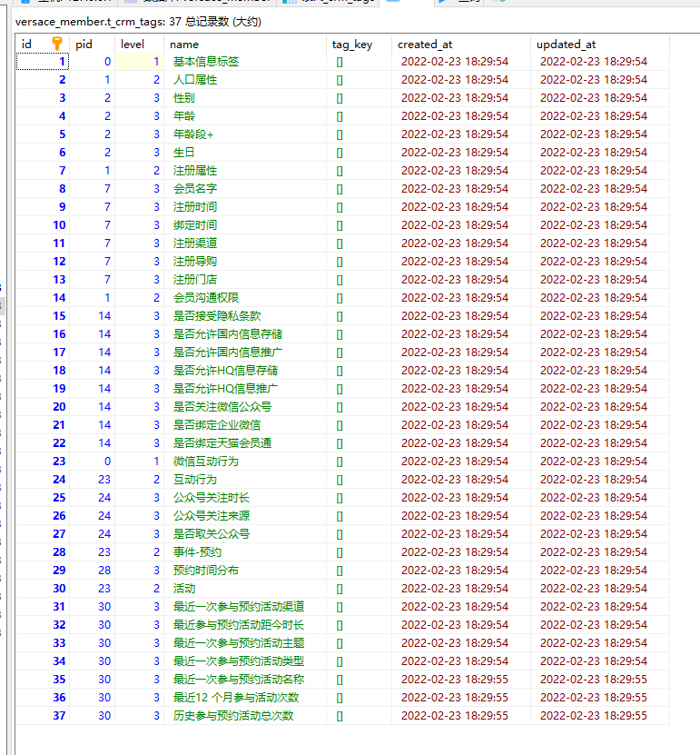Sort by the created_at column header
The image size is (700, 755).
(x=461, y=45)
